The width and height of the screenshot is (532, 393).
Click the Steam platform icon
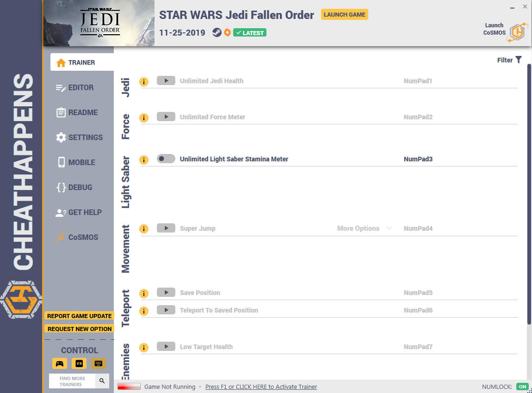point(217,32)
